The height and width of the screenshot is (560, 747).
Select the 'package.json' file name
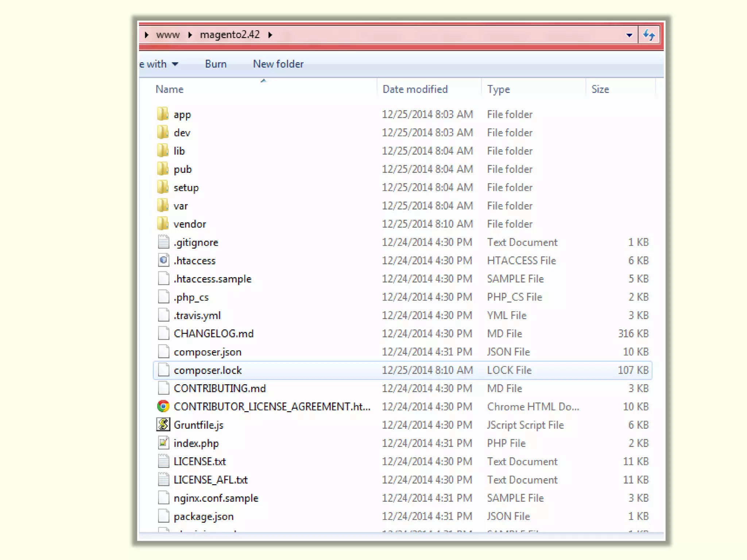pos(204,516)
